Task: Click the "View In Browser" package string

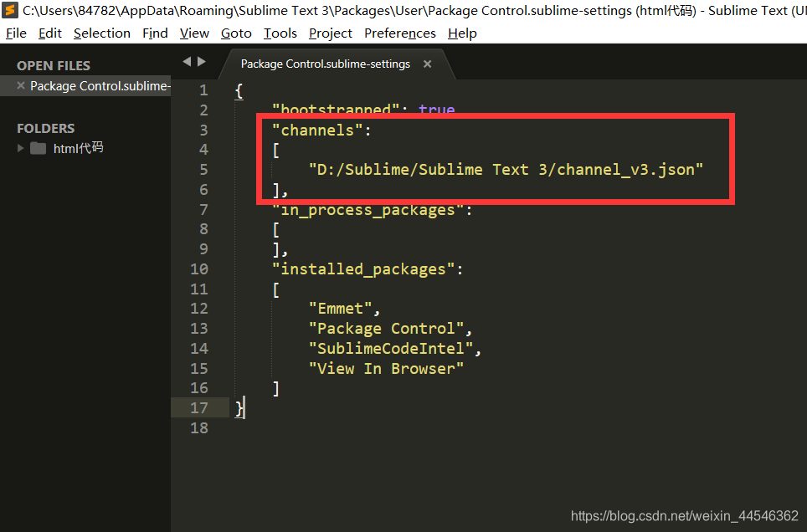Action: 386,368
